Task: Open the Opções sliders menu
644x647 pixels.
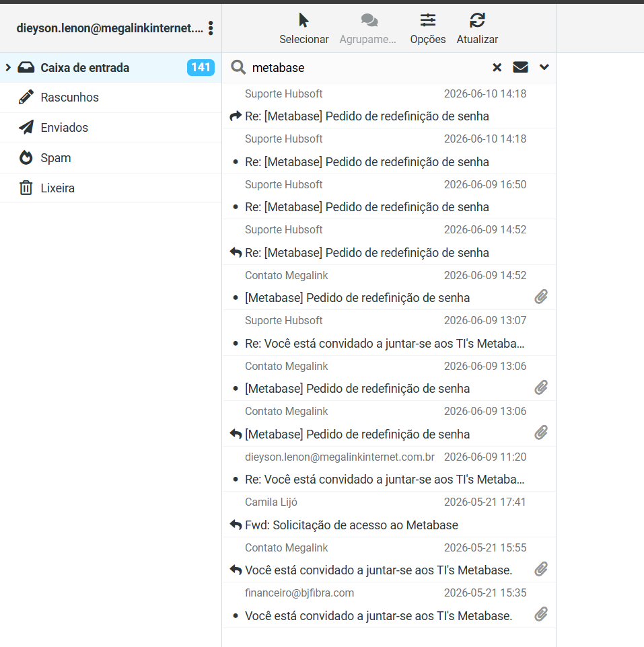Action: pyautogui.click(x=428, y=28)
